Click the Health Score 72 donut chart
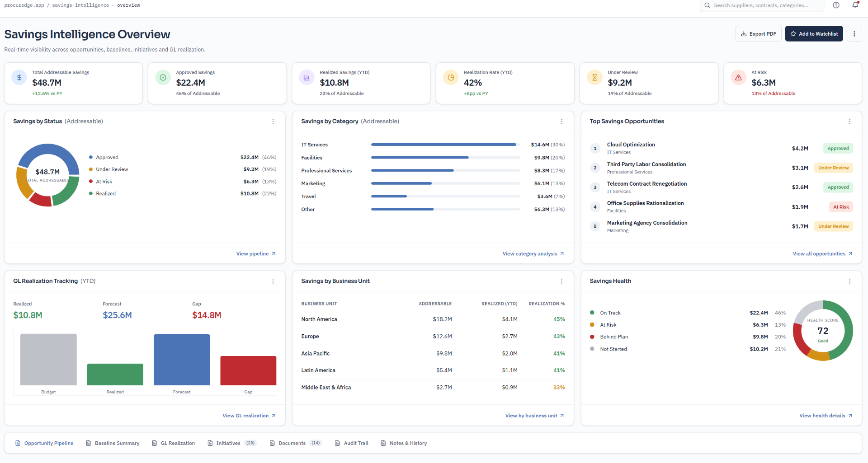Viewport: 868px width, 463px height. pos(823,331)
